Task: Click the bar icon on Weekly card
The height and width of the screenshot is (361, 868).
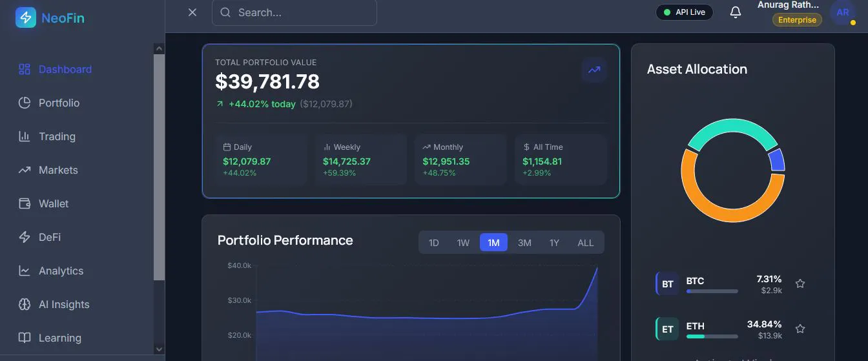Action: pyautogui.click(x=327, y=147)
